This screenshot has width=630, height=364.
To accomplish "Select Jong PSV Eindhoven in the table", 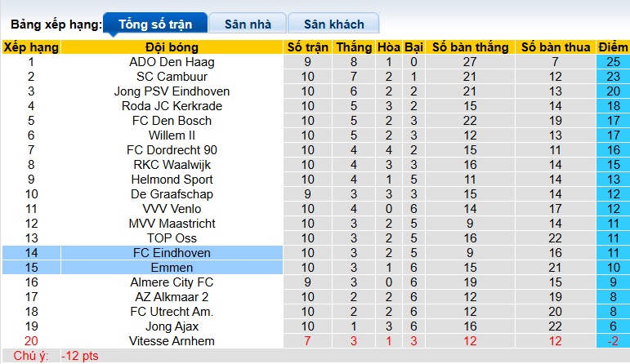I will tap(172, 91).
